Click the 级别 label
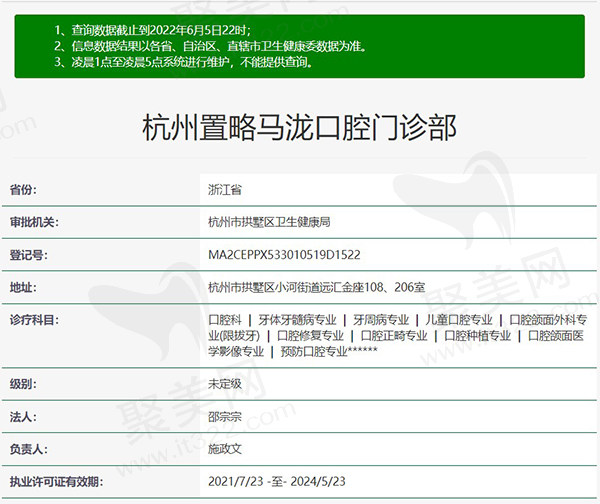Image resolution: width=600 pixels, height=504 pixels. coord(23,384)
